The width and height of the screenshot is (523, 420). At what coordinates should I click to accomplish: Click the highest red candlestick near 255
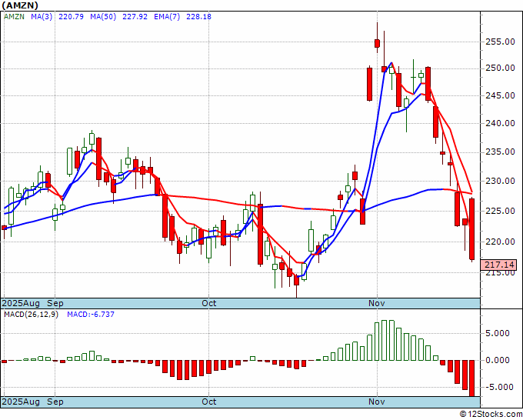pyautogui.click(x=377, y=43)
